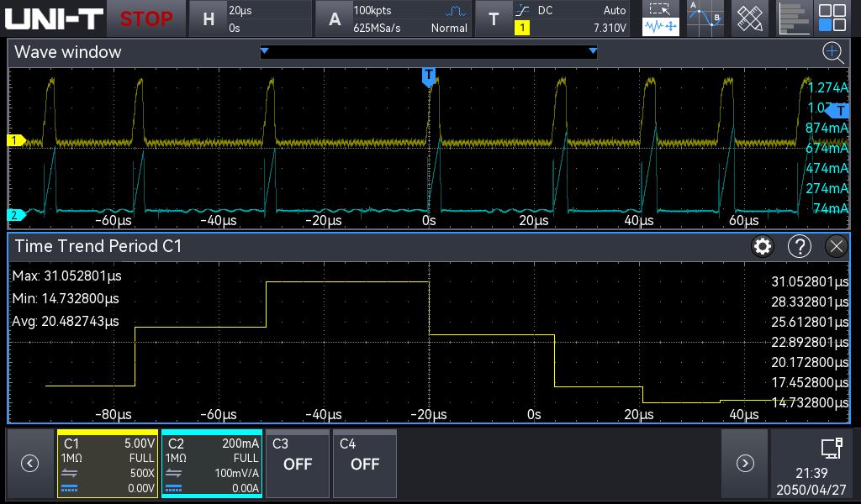This screenshot has width=861, height=504.
Task: Click the magnifier zoom icon in Wave window
Action: click(832, 53)
